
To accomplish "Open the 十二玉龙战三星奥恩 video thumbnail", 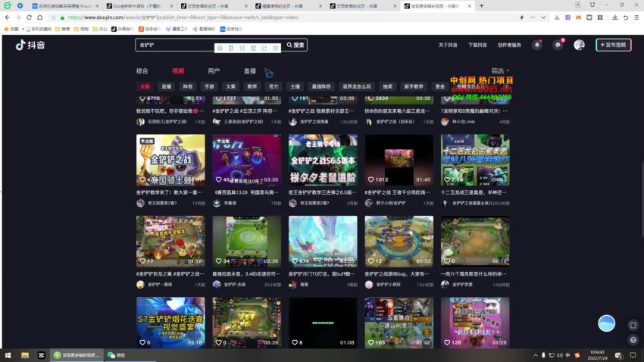I will (x=475, y=160).
